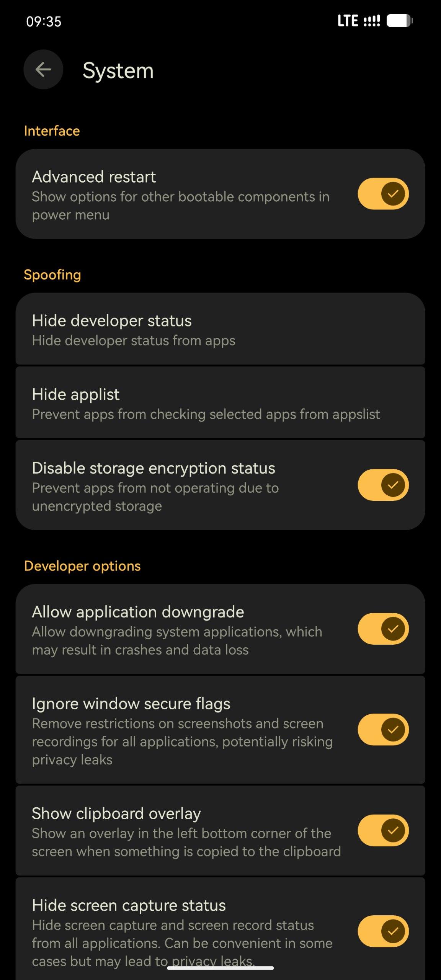
Task: Tap the bottom navigation gesture bar
Action: (x=220, y=968)
